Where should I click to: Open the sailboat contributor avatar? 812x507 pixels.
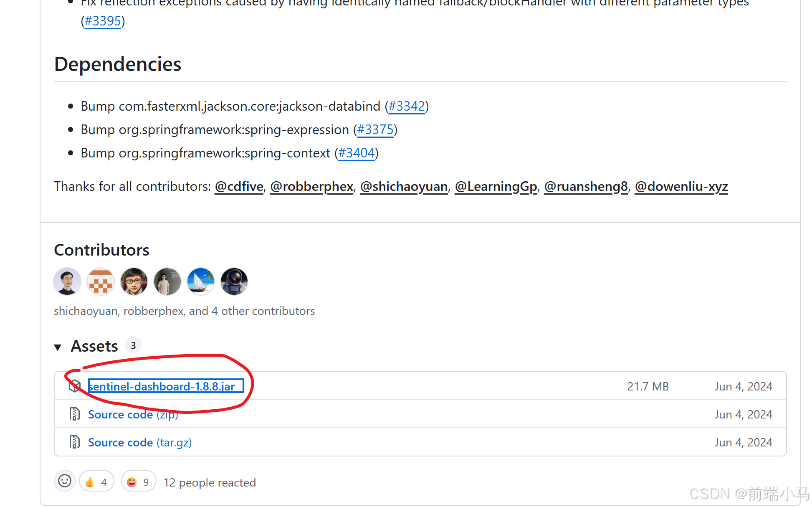click(201, 281)
